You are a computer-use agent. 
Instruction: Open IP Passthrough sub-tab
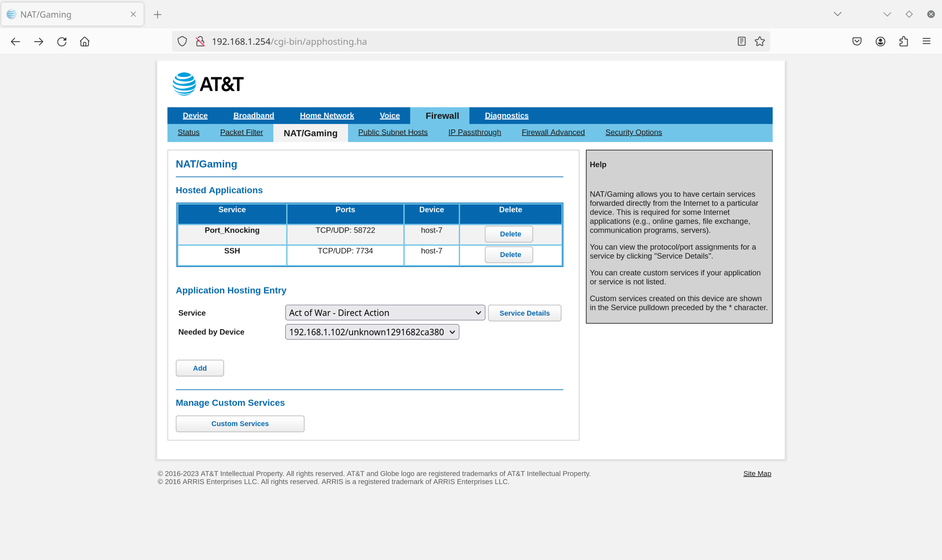(x=475, y=132)
